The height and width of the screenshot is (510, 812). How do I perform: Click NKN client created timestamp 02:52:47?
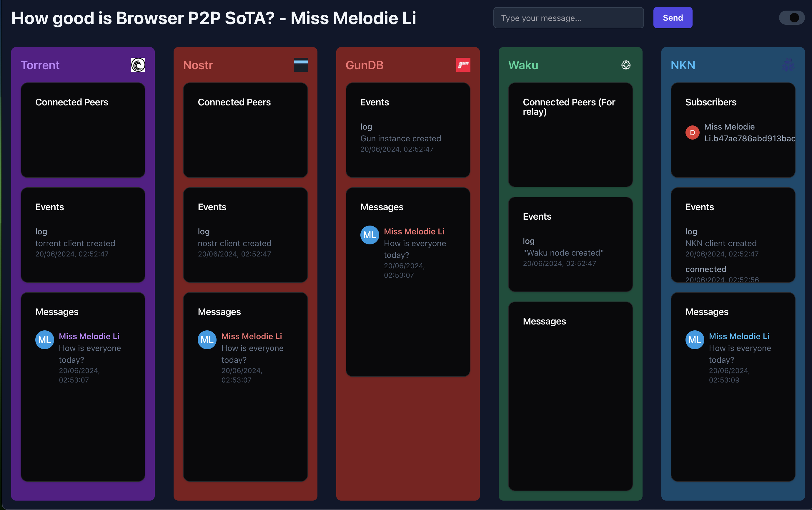(x=722, y=254)
